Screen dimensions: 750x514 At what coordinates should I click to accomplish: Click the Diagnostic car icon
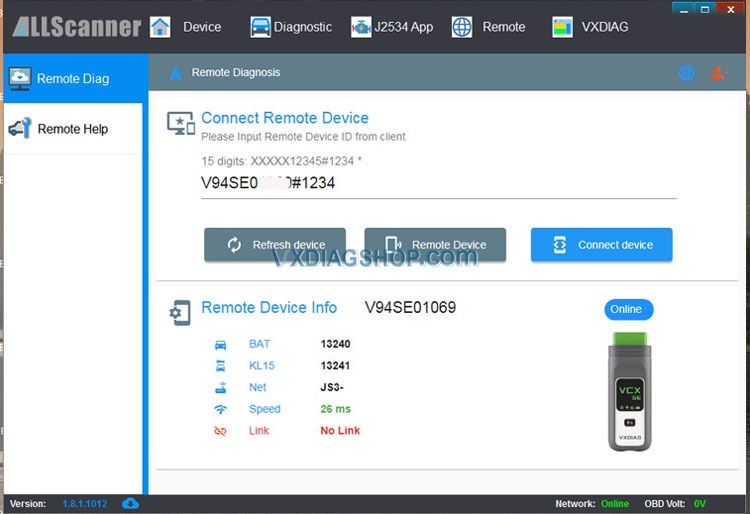260,27
